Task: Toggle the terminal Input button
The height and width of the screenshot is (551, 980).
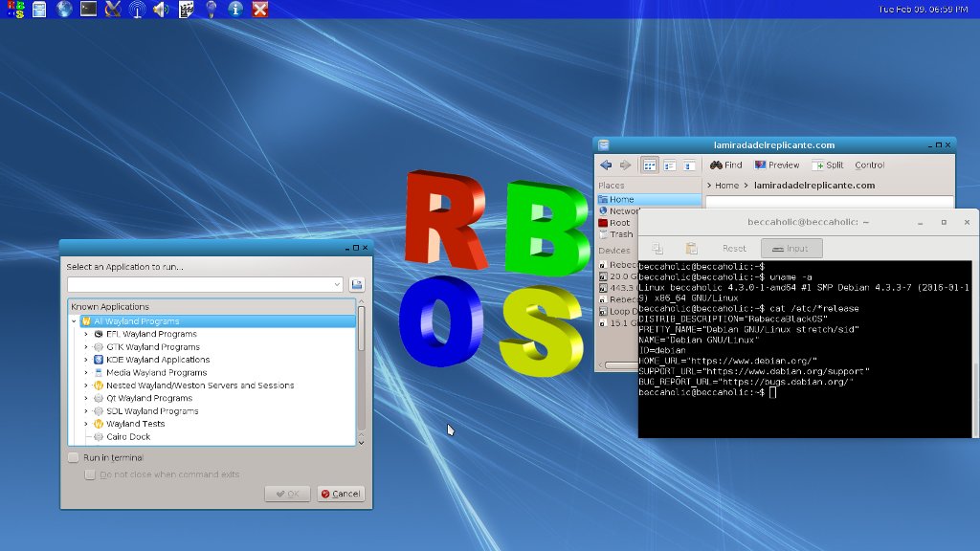Action: pyautogui.click(x=791, y=248)
